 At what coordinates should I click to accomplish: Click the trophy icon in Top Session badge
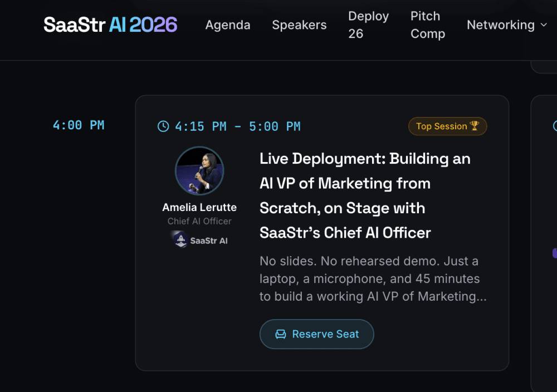(475, 126)
